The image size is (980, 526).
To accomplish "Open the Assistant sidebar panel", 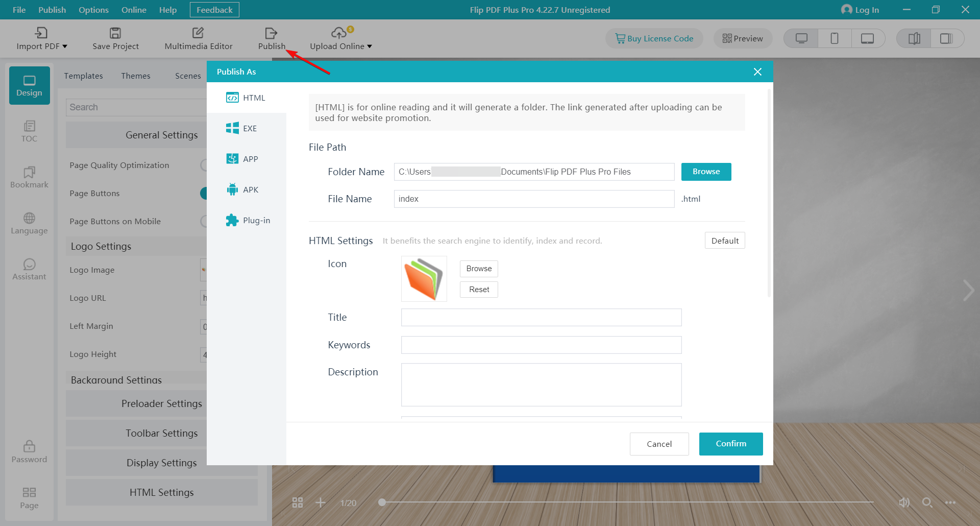I will [x=29, y=269].
